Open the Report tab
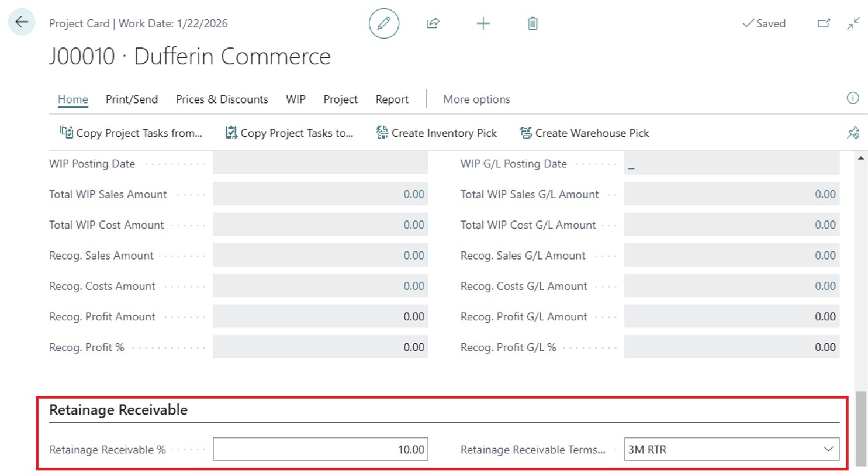This screenshot has width=868, height=476. (392, 99)
